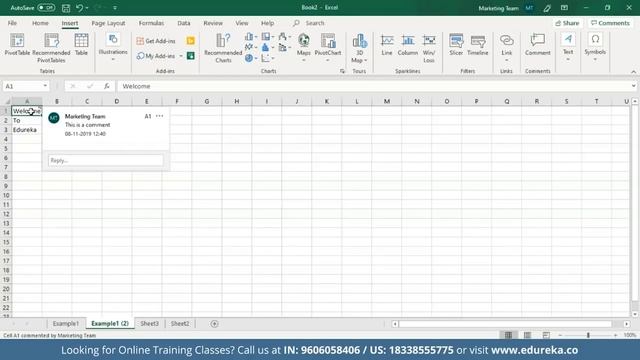This screenshot has width=640, height=360.
Task: Open the Illustrations menu
Action: [113, 47]
